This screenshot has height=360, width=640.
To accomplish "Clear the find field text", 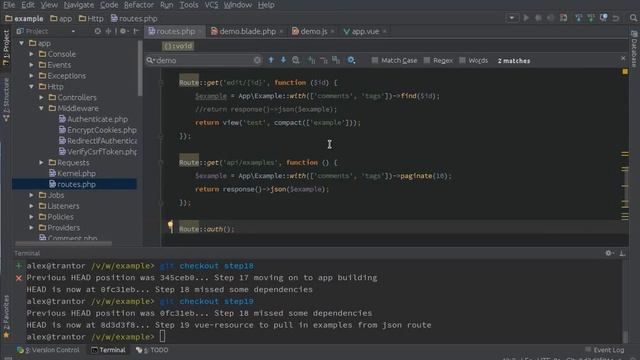I will tap(257, 60).
